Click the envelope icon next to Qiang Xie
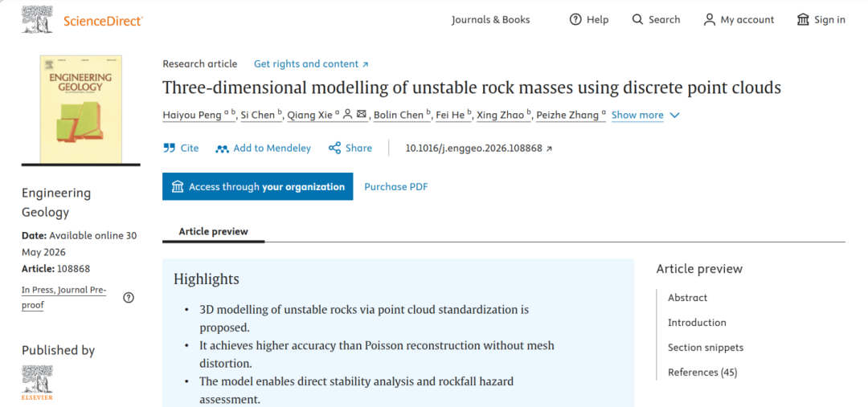This screenshot has height=407, width=868. pyautogui.click(x=362, y=115)
